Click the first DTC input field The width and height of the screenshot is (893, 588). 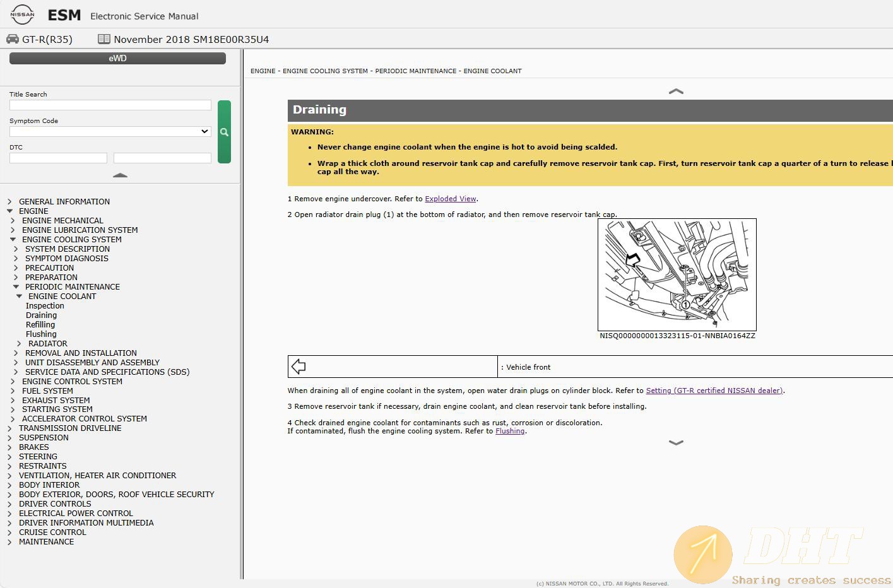(x=58, y=158)
